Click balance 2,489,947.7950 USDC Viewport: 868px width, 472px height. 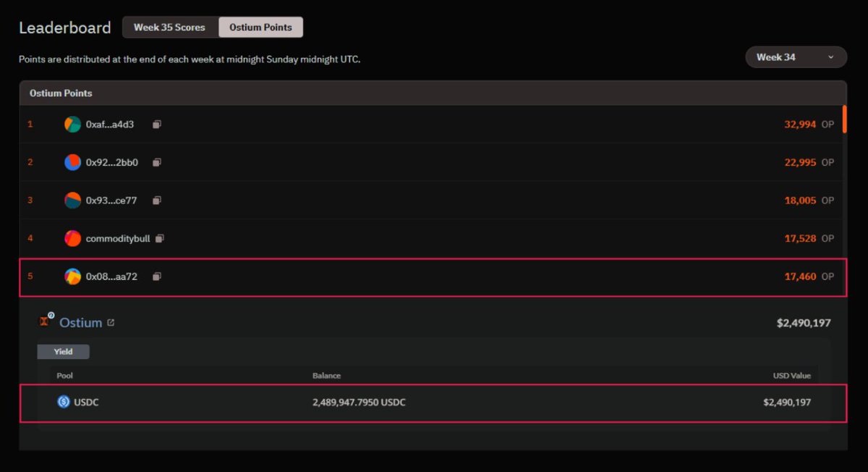pos(359,402)
